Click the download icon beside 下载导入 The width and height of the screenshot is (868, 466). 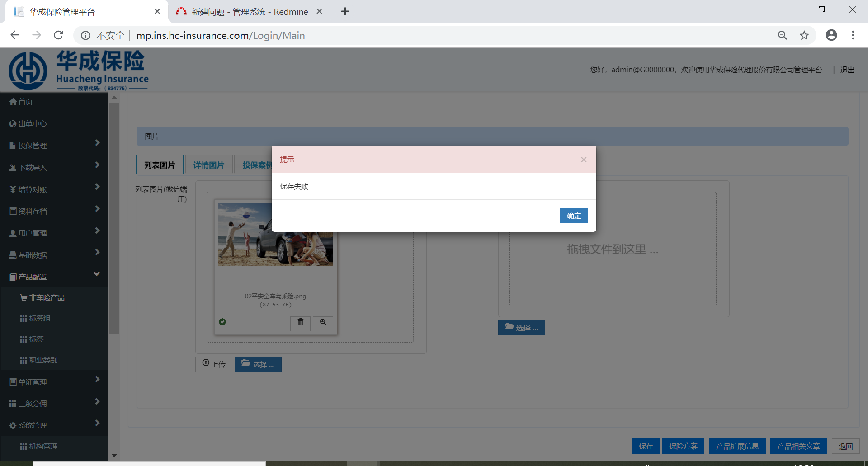pyautogui.click(x=13, y=168)
